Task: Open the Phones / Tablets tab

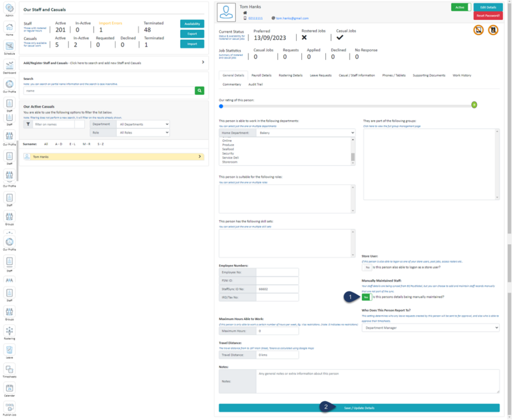Action: 394,75
